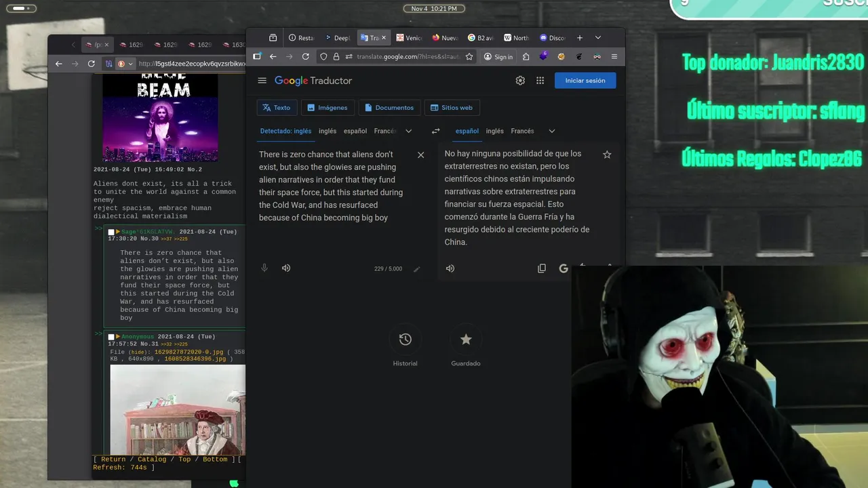Expand more target languages dropdown
The height and width of the screenshot is (488, 868).
(551, 131)
